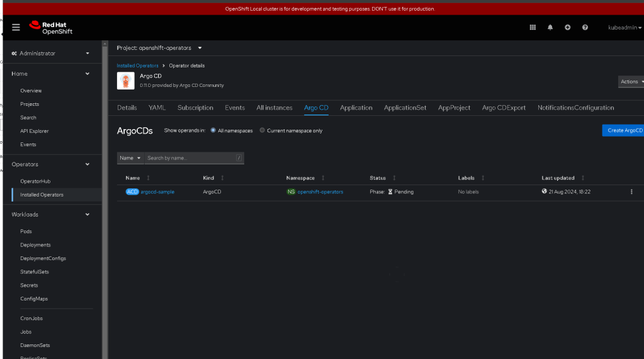Switch to the Subscription tab
Image resolution: width=644 pixels, height=359 pixels.
click(195, 108)
